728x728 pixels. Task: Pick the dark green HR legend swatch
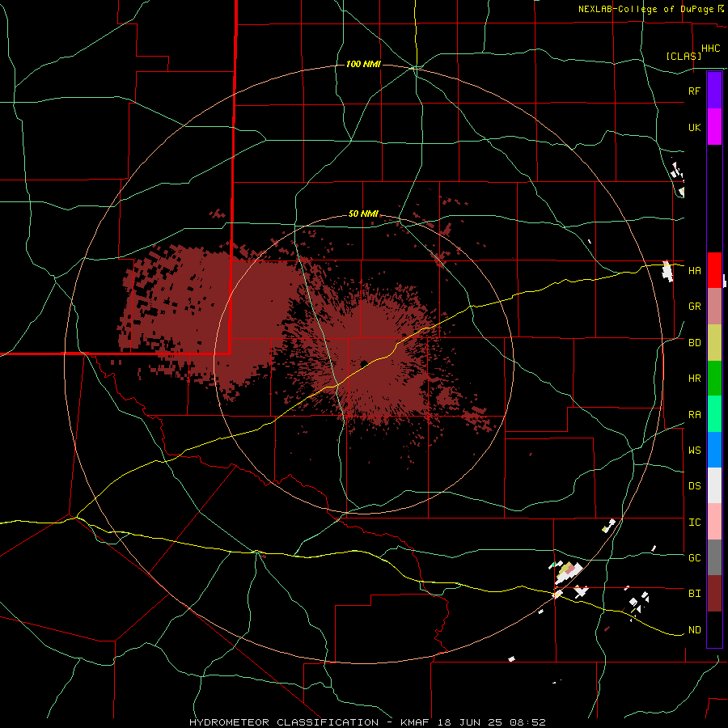click(x=714, y=379)
